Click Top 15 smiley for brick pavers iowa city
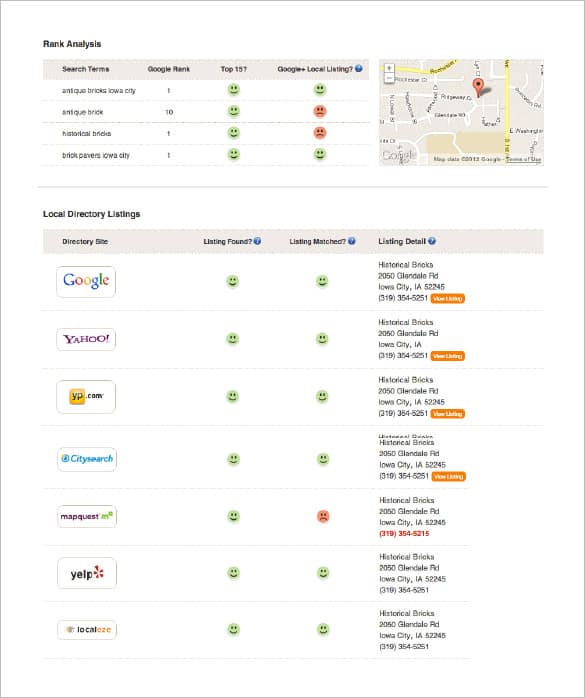This screenshot has height=698, width=585. 234,154
